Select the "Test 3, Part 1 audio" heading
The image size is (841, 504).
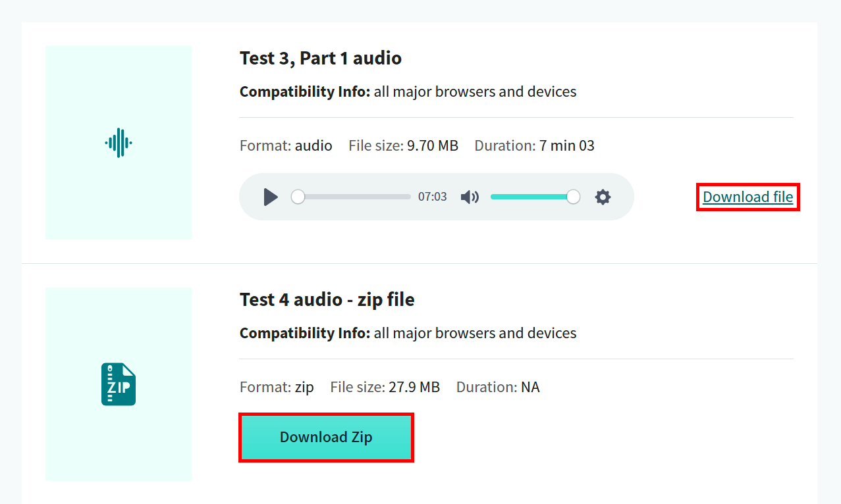point(321,58)
